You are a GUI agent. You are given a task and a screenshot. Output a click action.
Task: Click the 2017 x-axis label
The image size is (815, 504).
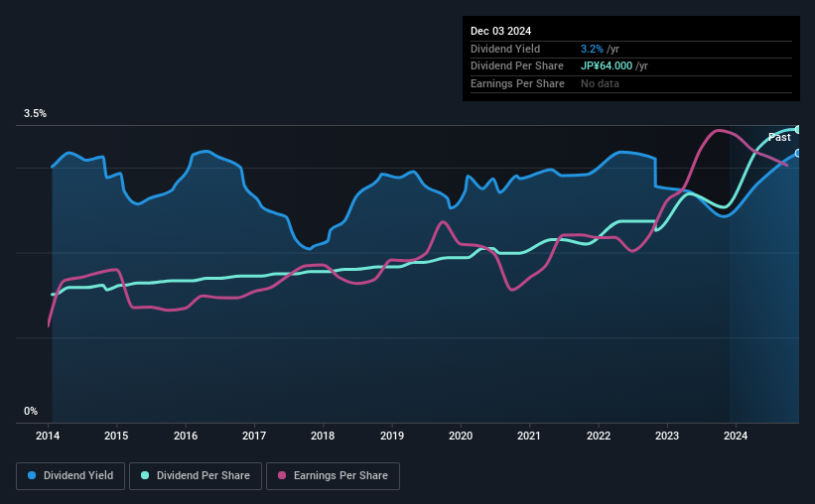tap(254, 436)
